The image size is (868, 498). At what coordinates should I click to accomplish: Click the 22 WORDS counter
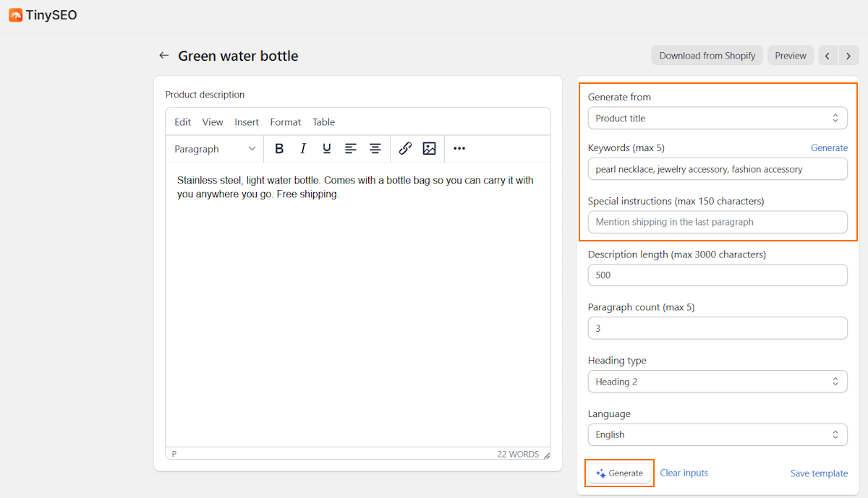pyautogui.click(x=518, y=455)
